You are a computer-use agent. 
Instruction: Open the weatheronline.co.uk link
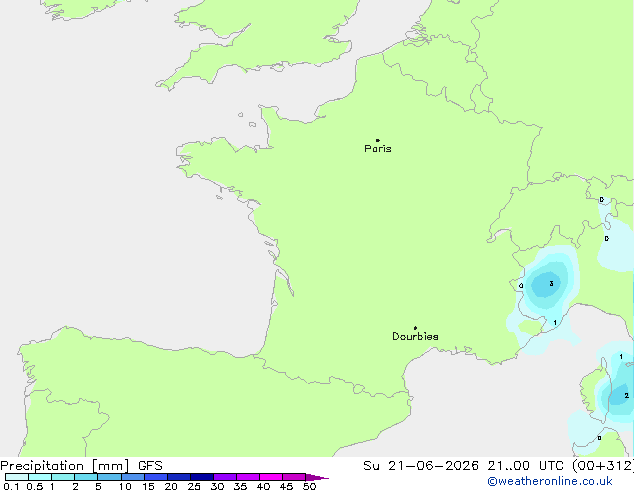pos(550,481)
